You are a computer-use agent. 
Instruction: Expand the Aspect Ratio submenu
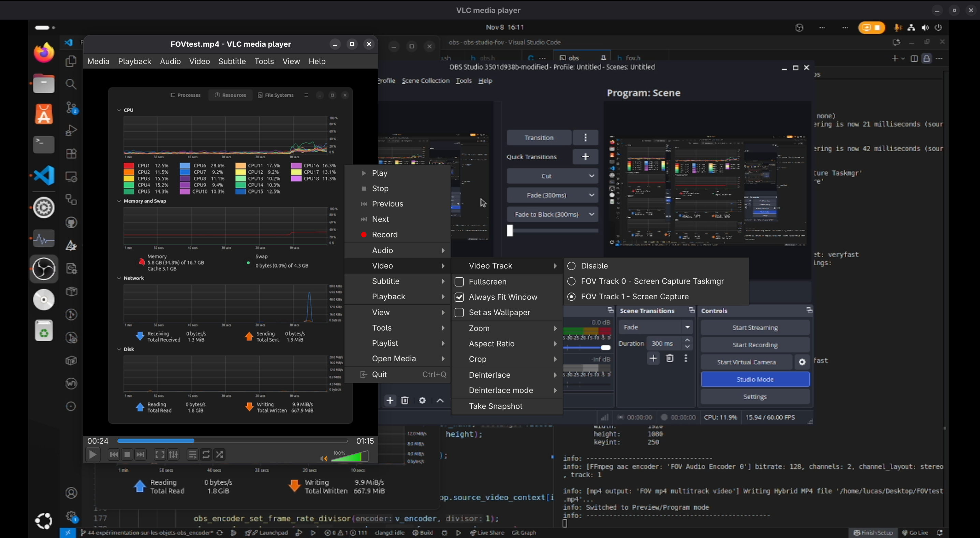[x=507, y=344]
